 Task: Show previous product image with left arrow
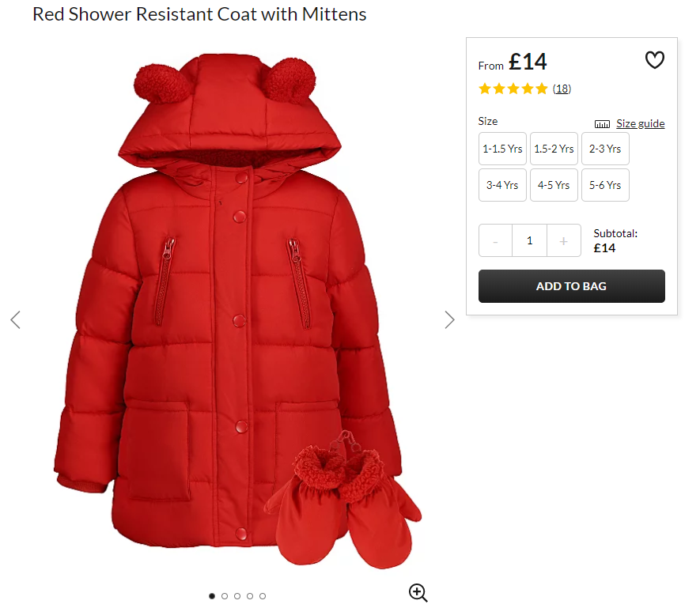point(16,319)
